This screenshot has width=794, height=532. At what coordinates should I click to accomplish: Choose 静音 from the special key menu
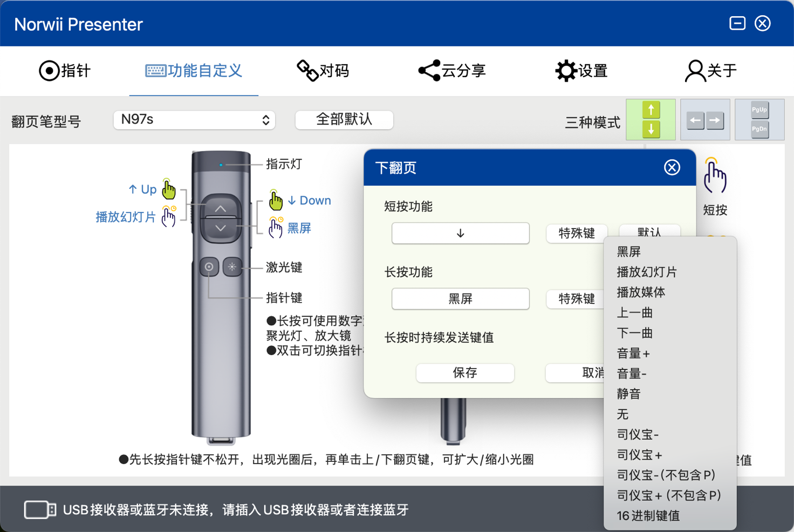[x=670, y=394]
